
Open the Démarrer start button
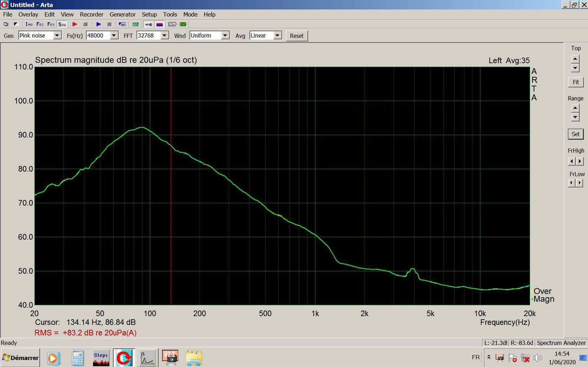(x=20, y=357)
